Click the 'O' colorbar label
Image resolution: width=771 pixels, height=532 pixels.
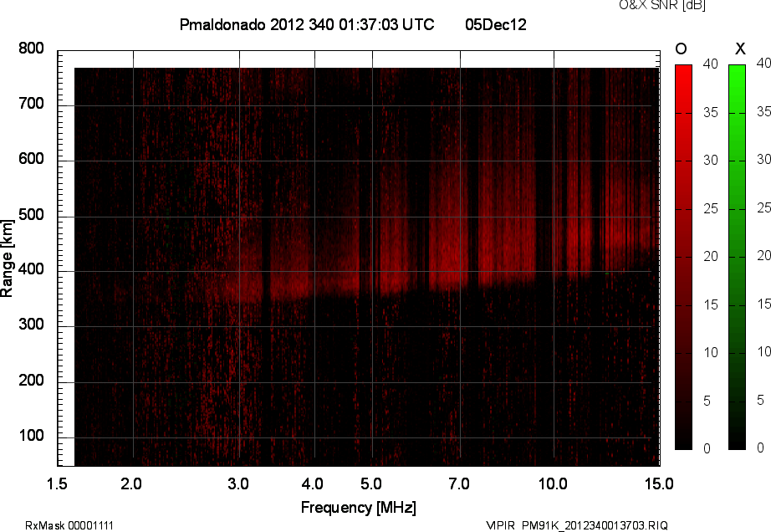pyautogui.click(x=681, y=49)
